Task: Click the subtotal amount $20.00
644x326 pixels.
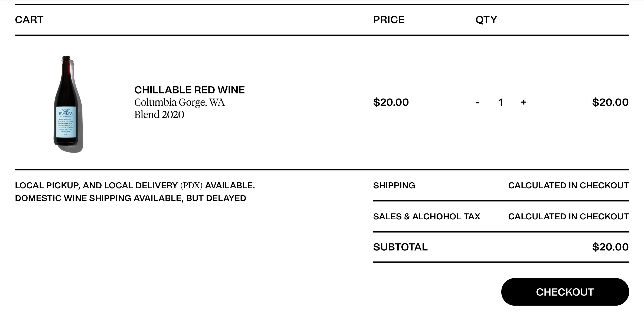Action: 610,247
